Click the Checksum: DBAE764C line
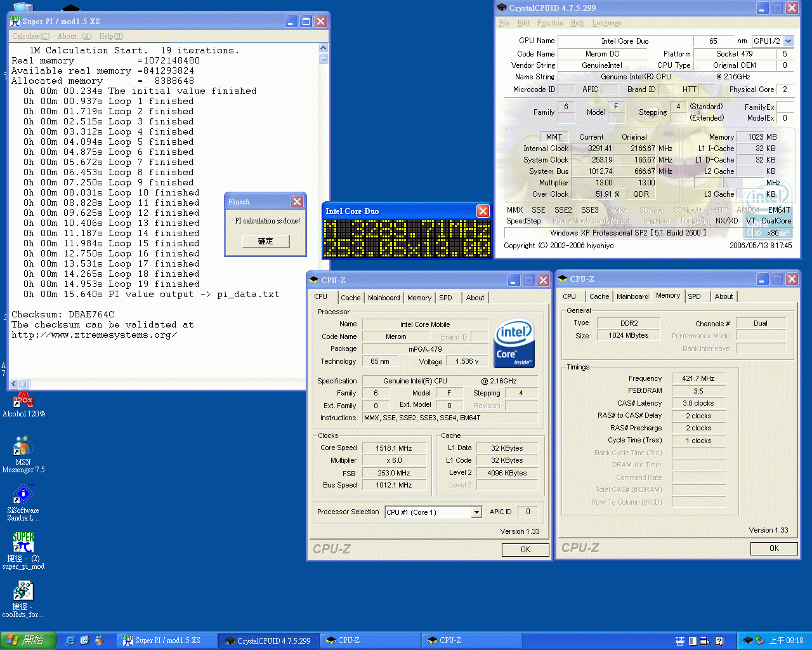Screen dimensions: 812x650 pos(63,314)
